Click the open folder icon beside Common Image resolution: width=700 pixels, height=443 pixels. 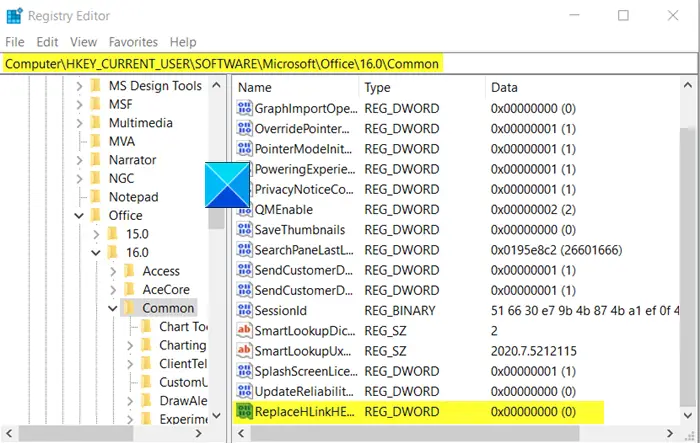129,308
